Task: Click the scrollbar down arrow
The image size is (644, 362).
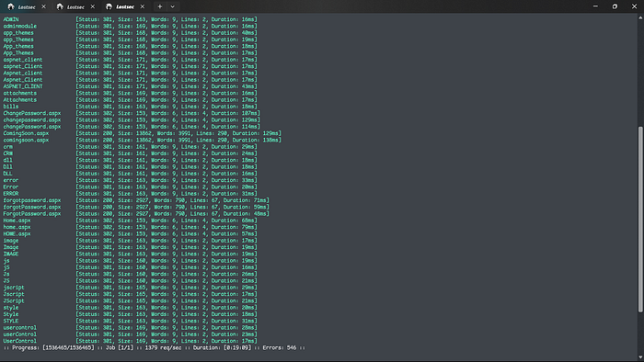Action: (640, 357)
